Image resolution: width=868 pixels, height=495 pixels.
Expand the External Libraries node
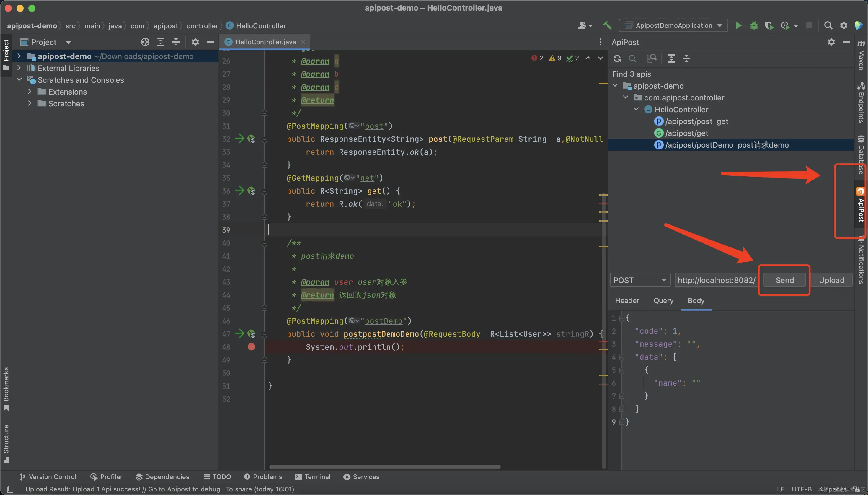tap(19, 68)
